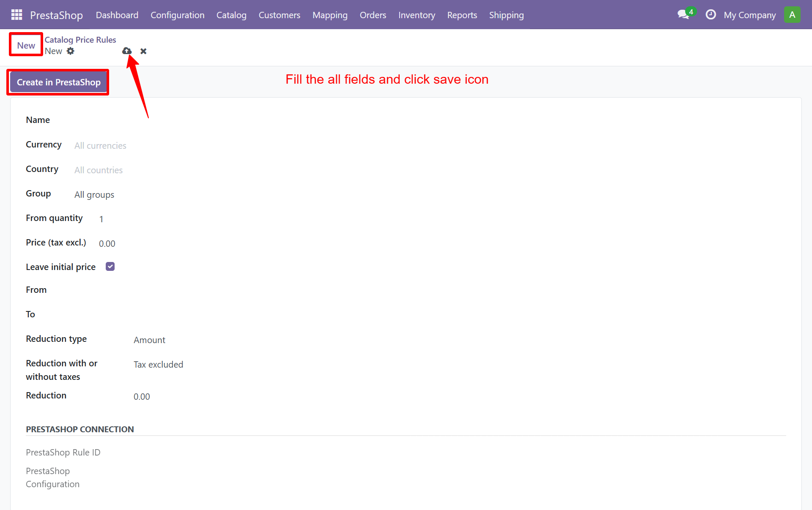Click the activities clock icon
This screenshot has width=812, height=510.
(x=710, y=14)
